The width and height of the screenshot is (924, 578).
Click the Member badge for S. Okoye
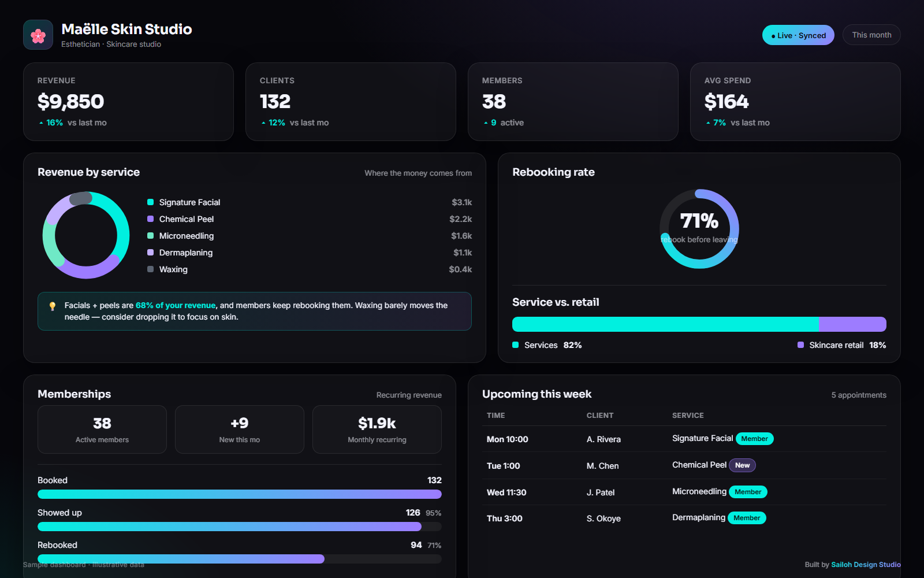click(x=747, y=518)
